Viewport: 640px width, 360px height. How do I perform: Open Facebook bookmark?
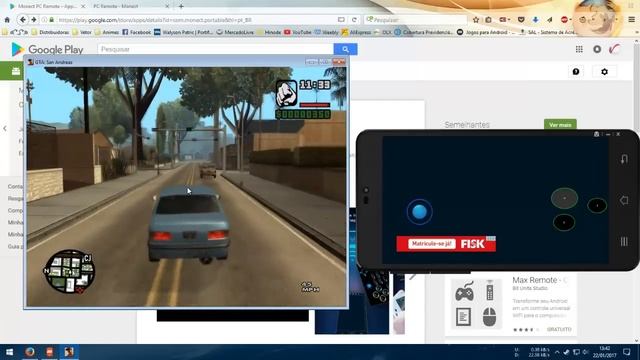(x=136, y=32)
